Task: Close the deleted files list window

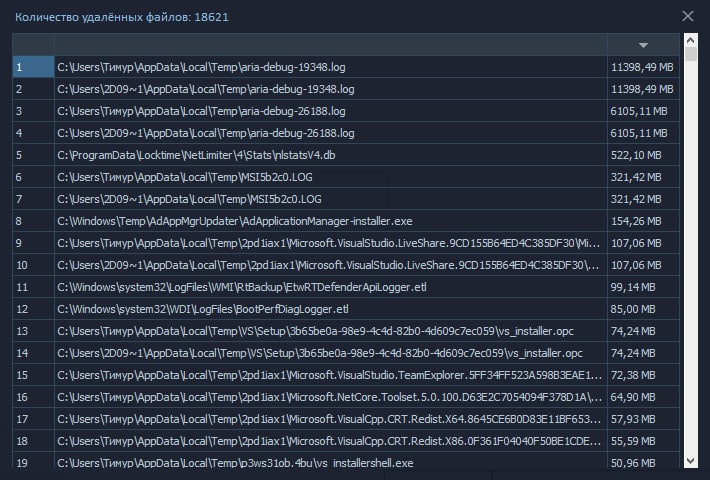Action: coord(687,16)
